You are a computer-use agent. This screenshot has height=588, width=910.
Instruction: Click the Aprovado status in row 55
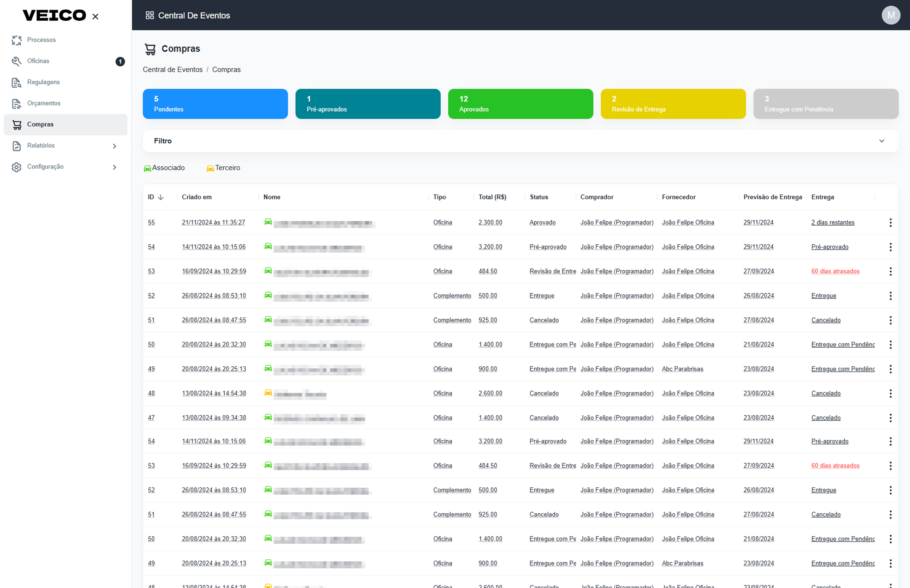[x=542, y=222]
